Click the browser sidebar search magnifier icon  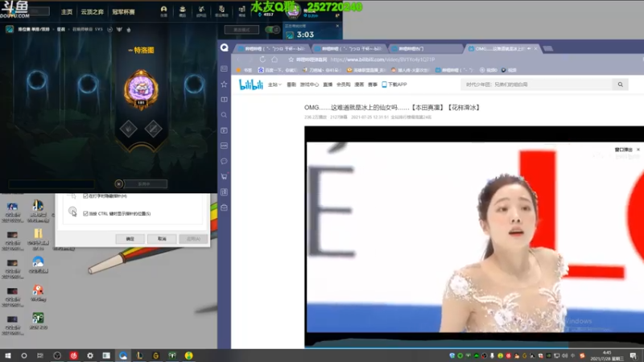click(224, 115)
